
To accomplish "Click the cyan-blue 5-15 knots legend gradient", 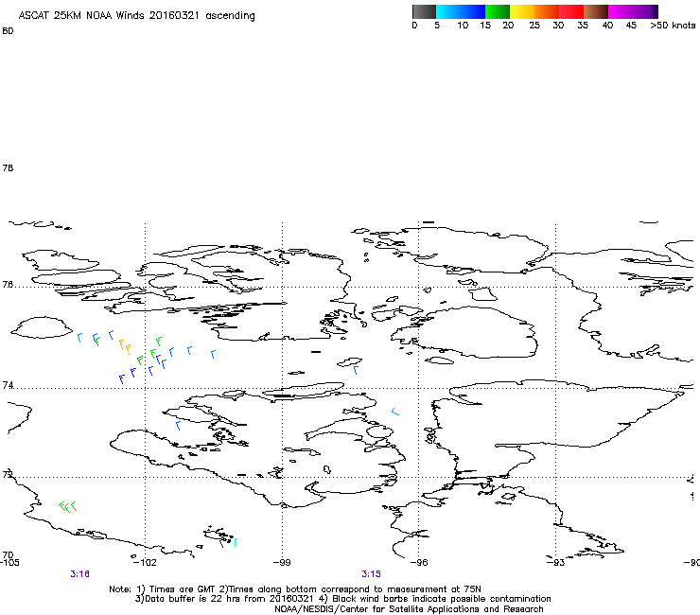I will tap(461, 11).
